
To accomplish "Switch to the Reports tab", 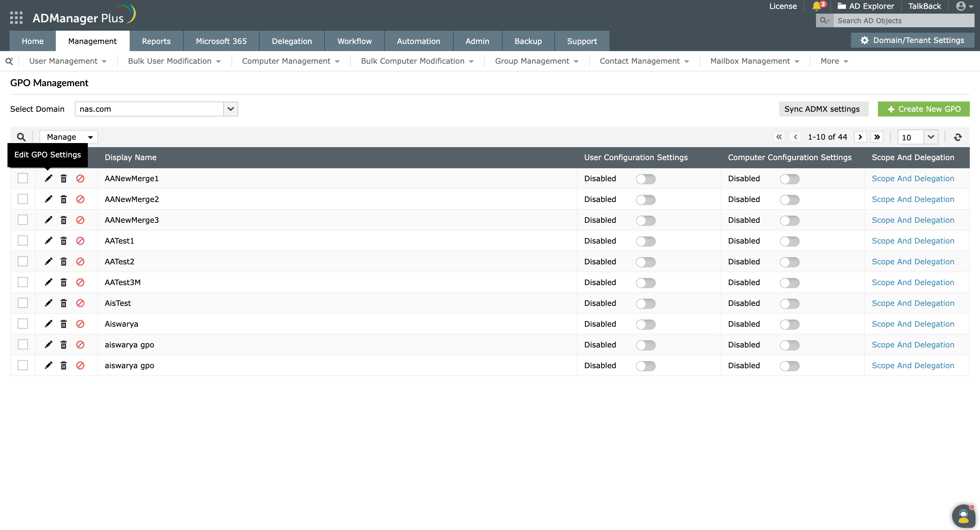I will click(156, 41).
